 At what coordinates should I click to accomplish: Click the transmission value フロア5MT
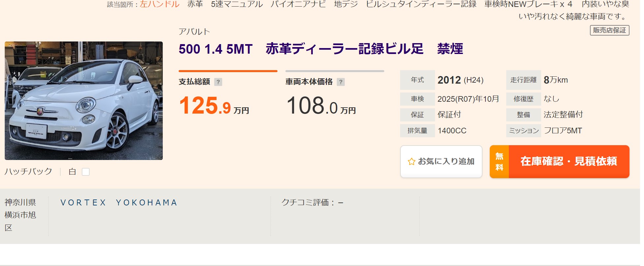click(563, 131)
